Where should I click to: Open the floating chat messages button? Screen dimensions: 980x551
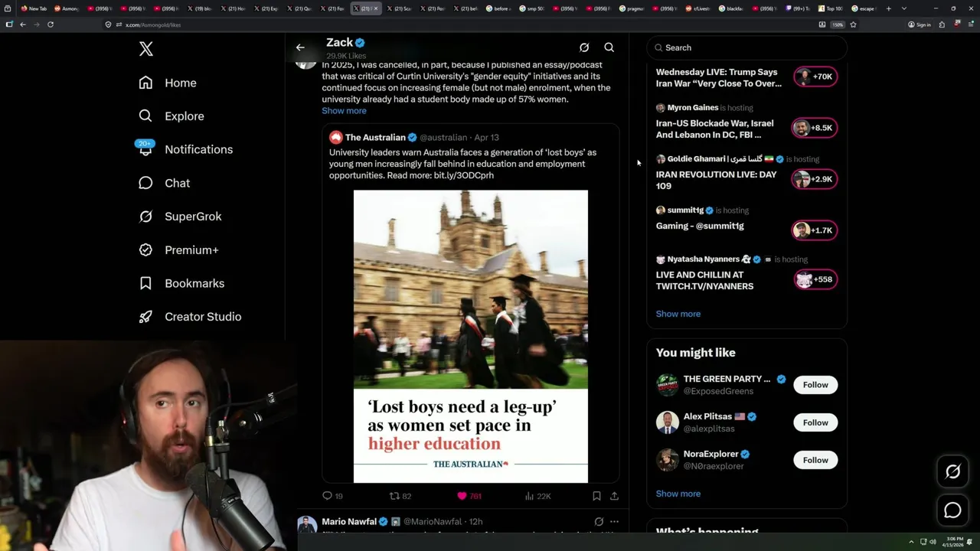(x=952, y=510)
